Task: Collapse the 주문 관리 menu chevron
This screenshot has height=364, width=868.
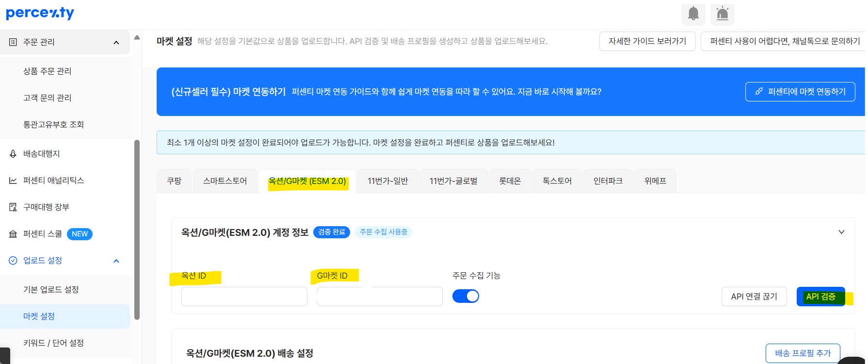Action: pos(116,42)
